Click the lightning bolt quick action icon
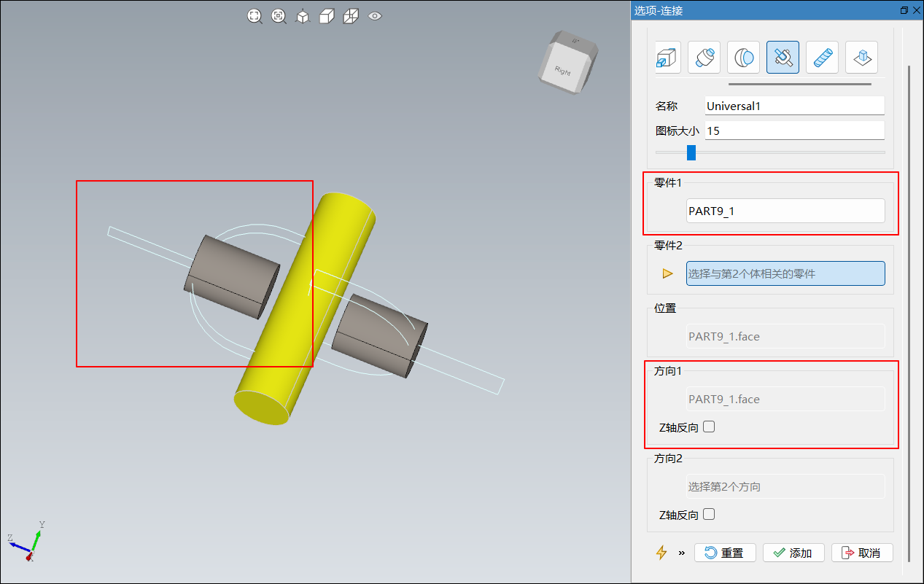The width and height of the screenshot is (924, 584). pos(661,553)
